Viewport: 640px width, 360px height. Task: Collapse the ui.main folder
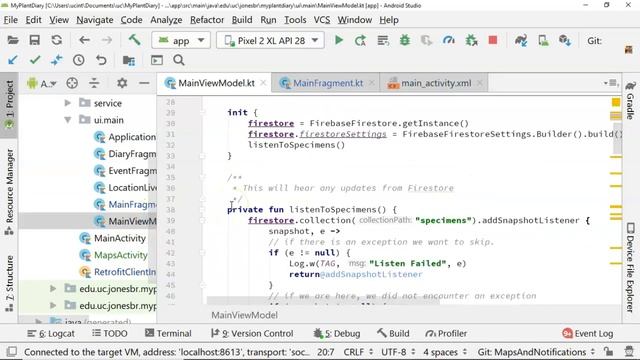pos(68,120)
